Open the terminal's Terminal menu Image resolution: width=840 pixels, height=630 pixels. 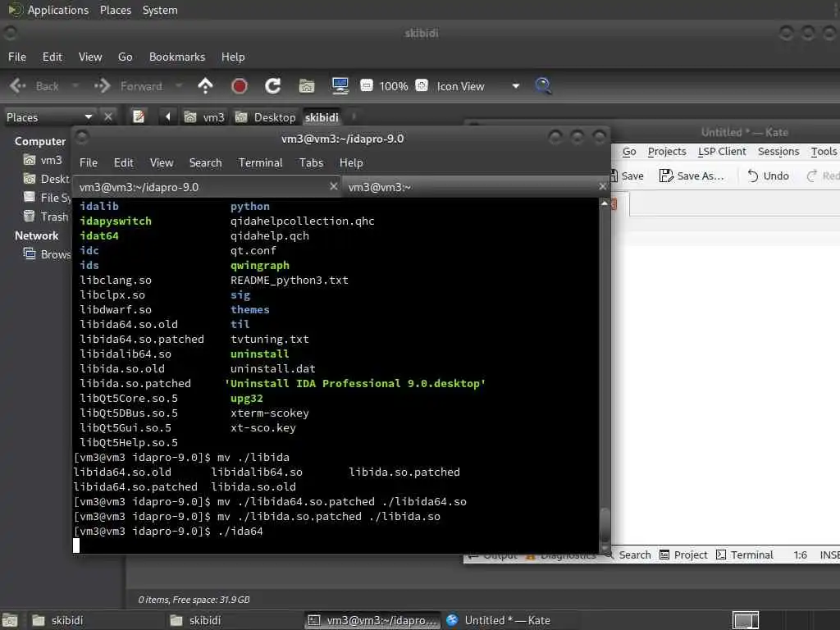(x=260, y=162)
